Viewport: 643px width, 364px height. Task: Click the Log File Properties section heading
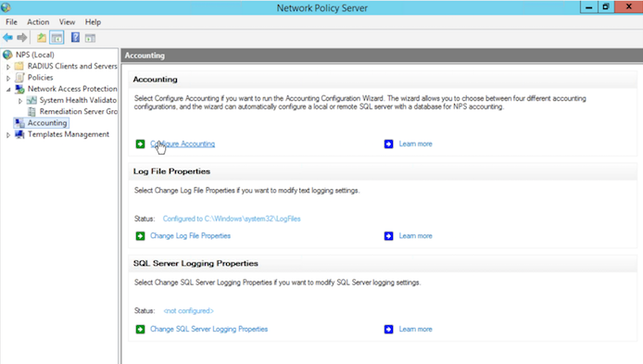click(x=171, y=171)
